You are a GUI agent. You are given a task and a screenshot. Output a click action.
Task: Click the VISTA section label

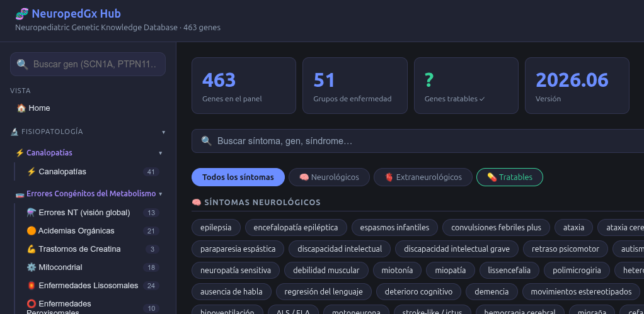[x=21, y=91]
